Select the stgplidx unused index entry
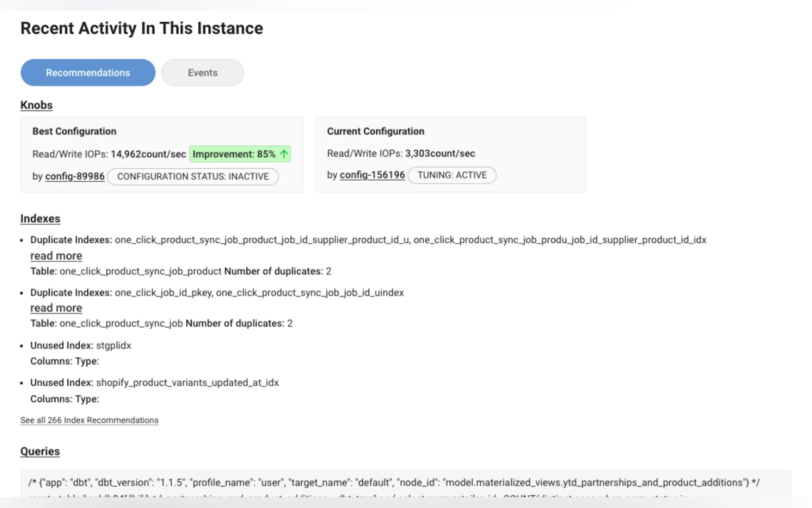The width and height of the screenshot is (812, 508). (x=113, y=345)
